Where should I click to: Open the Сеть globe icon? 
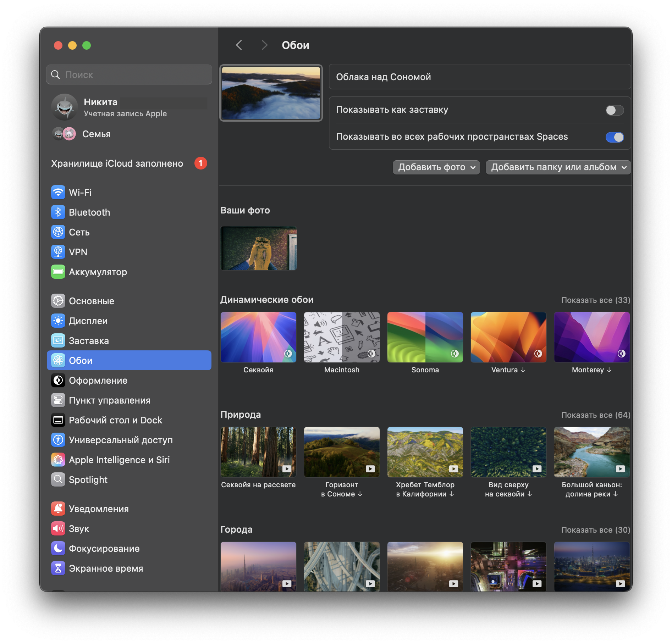coord(58,232)
